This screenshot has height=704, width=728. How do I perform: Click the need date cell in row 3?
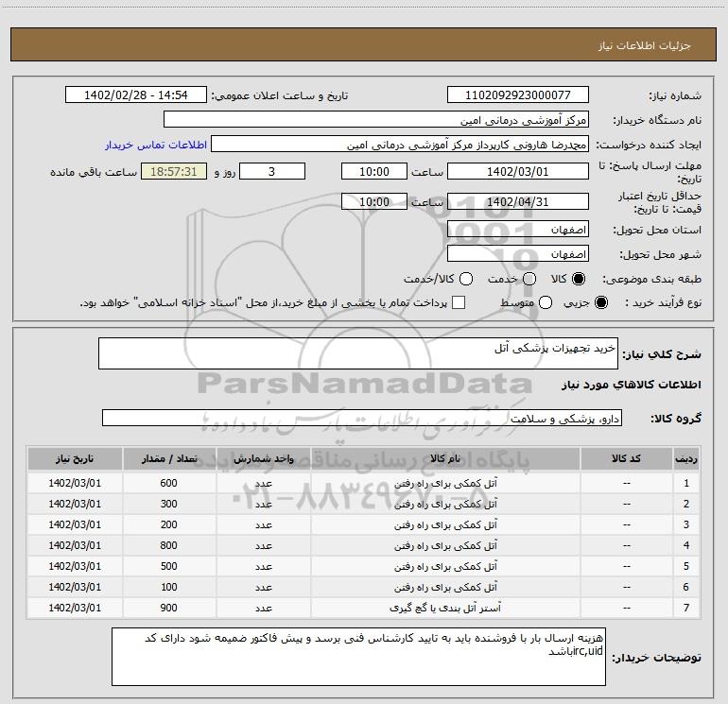click(75, 524)
